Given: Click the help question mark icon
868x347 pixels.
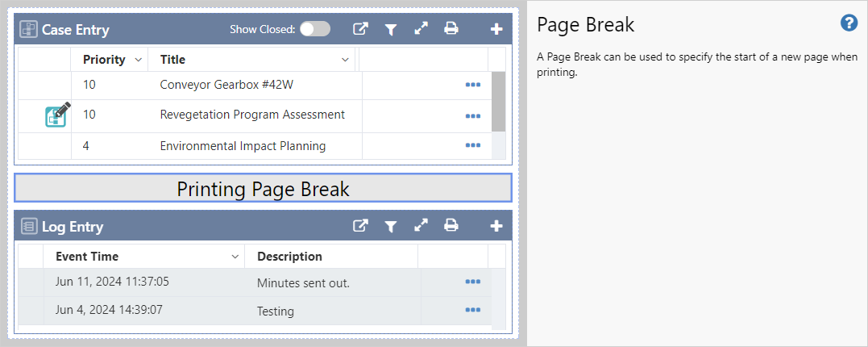Looking at the screenshot, I should point(849,23).
